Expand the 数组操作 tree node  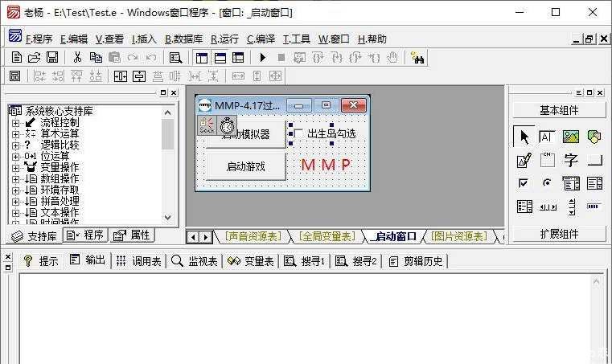tap(15, 179)
